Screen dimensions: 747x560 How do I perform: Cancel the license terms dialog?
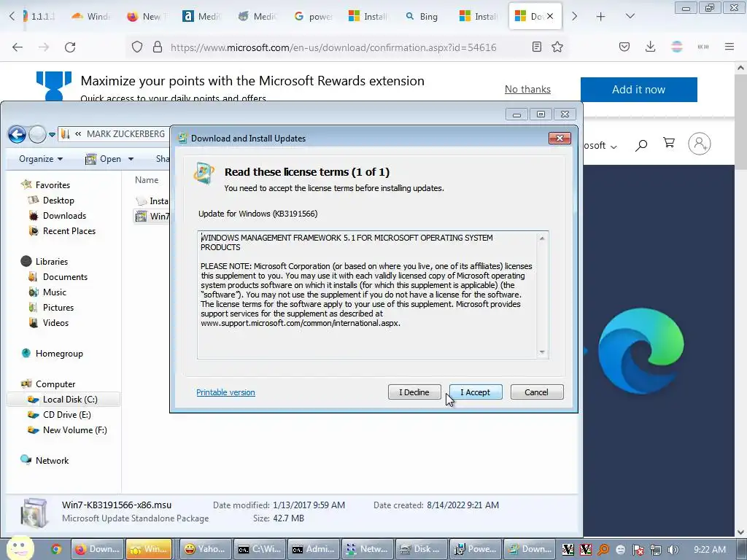click(x=536, y=392)
